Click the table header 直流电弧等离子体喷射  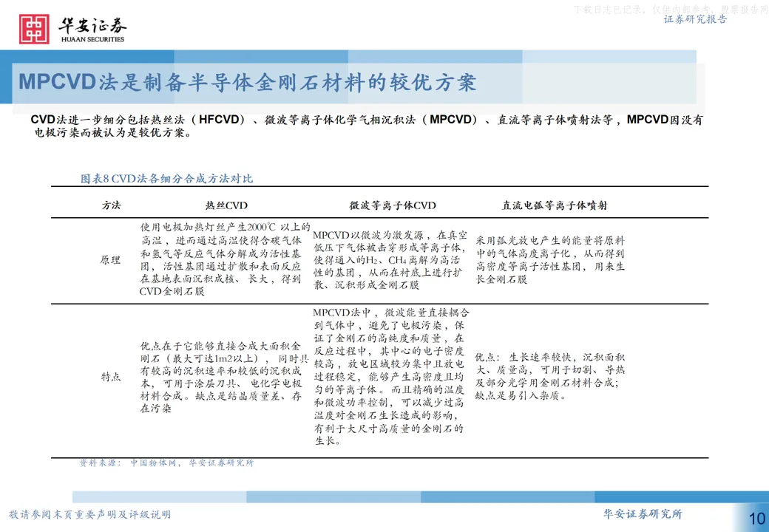[554, 205]
